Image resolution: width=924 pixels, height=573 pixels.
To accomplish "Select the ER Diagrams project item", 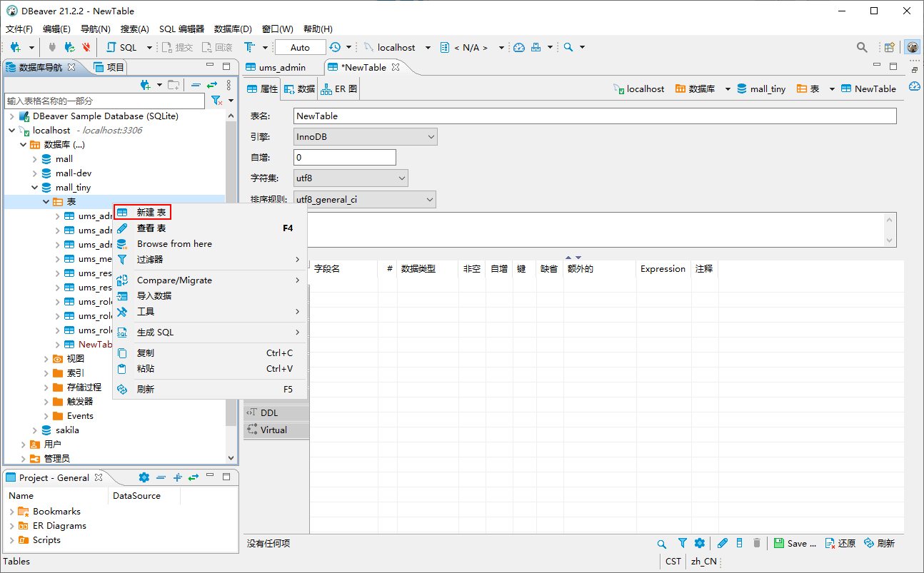I will click(x=59, y=526).
